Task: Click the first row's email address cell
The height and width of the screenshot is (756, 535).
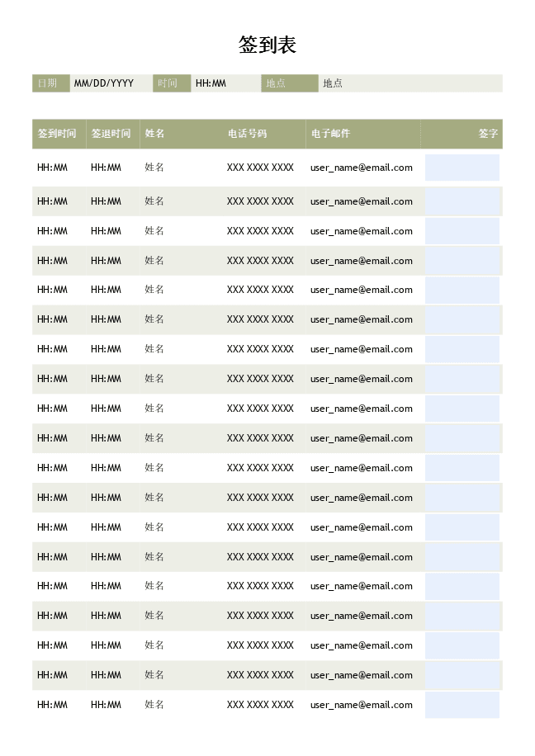Action: (x=362, y=168)
